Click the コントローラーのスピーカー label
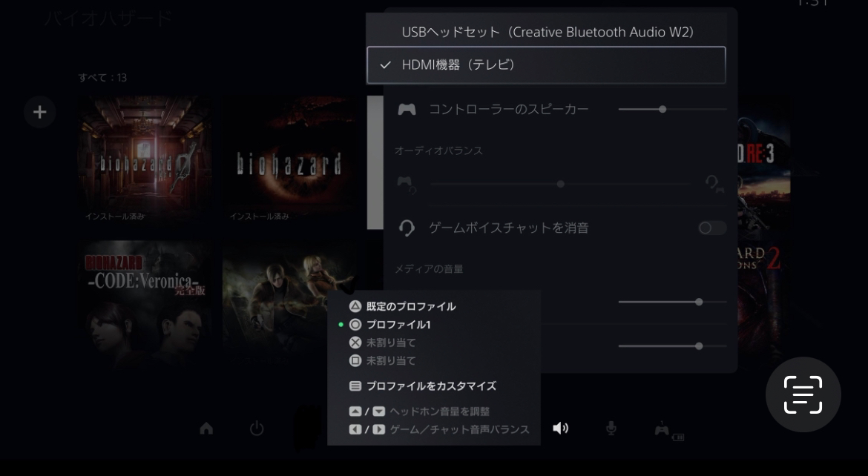Screen dimensions: 868x476 [x=509, y=109]
